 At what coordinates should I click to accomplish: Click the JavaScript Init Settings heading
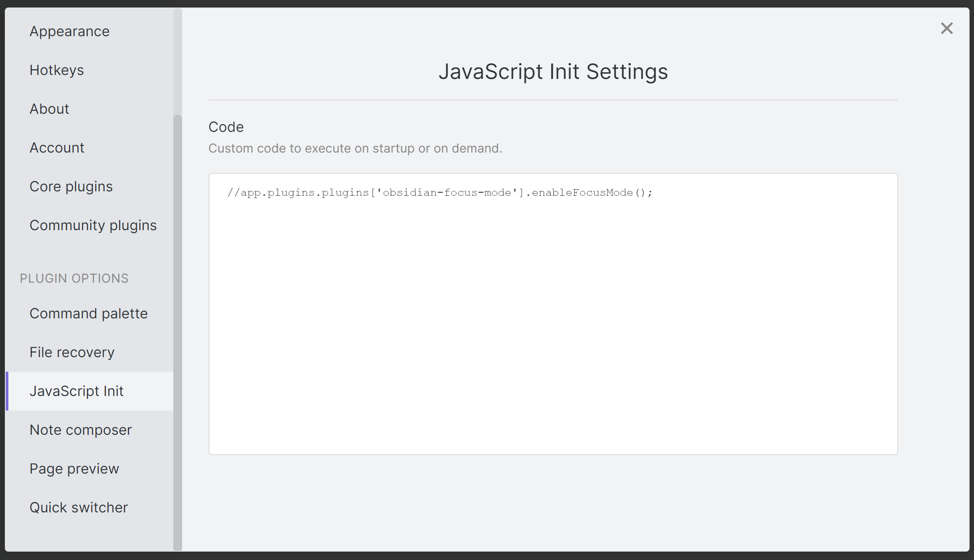point(553,71)
